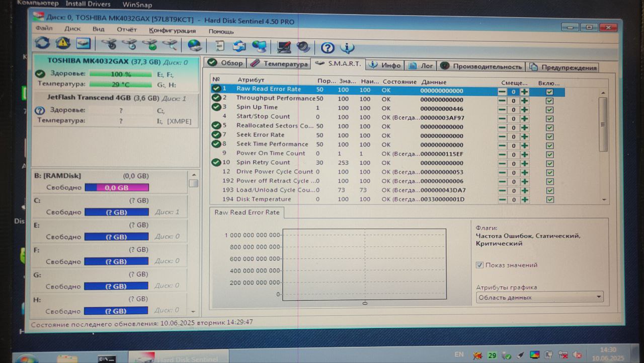Viewport: 644px width, 363px height.
Task: Toggle the enable checkbox for Throughput Performance
Action: click(549, 101)
